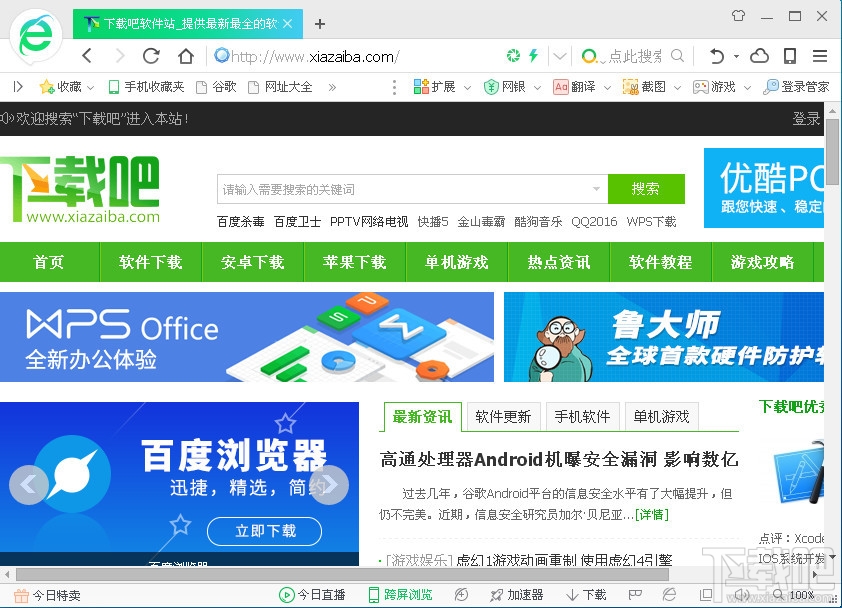Image resolution: width=842 pixels, height=608 pixels.
Task: Open 手机收藏夹 bookmark folder
Action: pos(146,86)
